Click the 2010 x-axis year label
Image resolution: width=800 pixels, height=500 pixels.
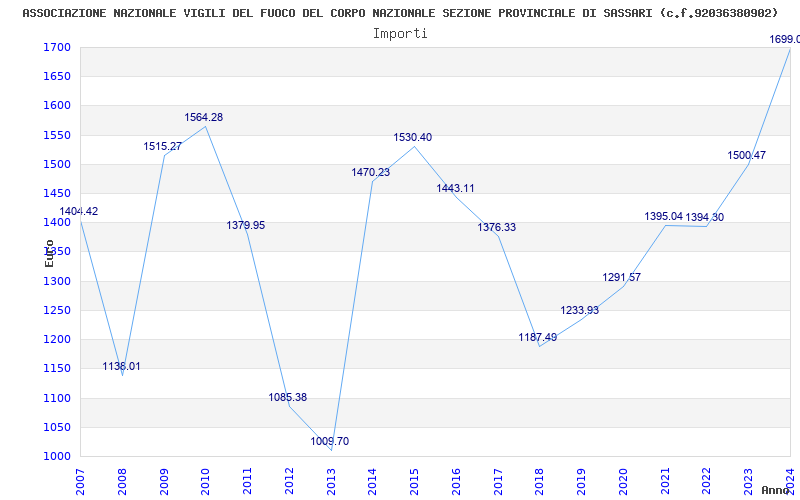pyautogui.click(x=205, y=482)
